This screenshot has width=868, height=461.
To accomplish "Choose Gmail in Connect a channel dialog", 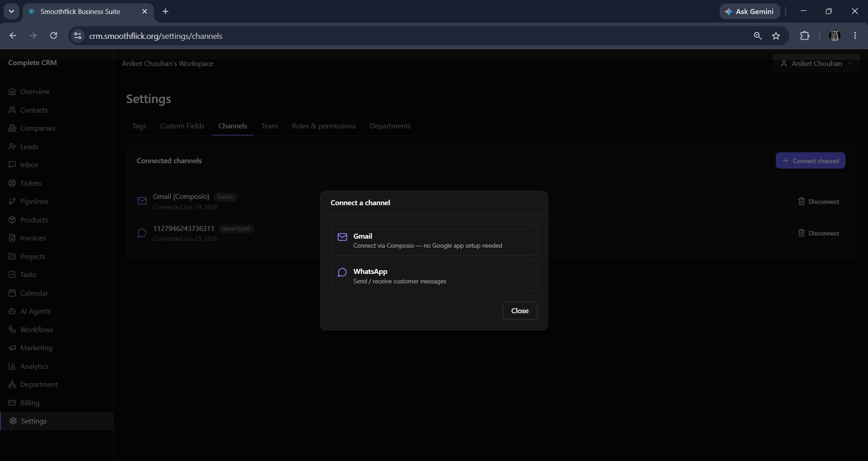I will pyautogui.click(x=434, y=240).
